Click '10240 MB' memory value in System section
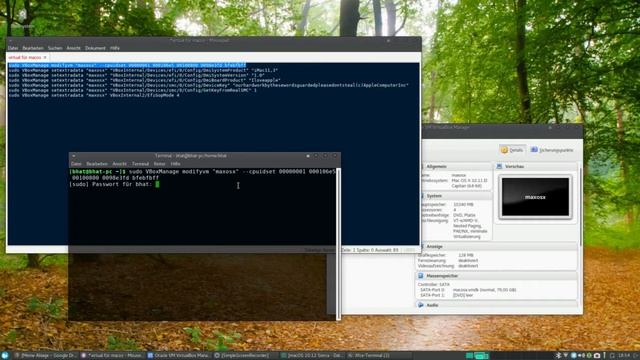 point(463,204)
